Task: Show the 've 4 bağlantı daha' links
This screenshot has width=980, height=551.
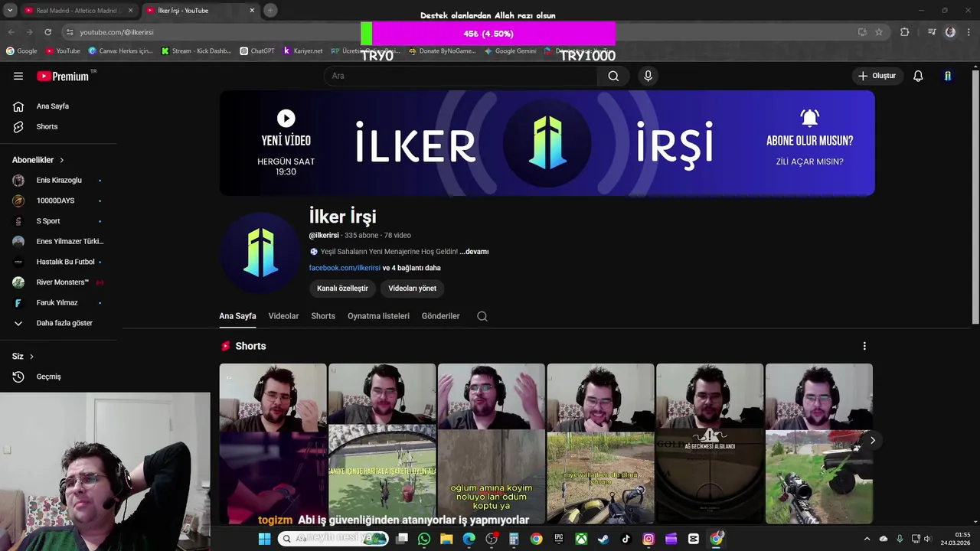Action: point(411,268)
